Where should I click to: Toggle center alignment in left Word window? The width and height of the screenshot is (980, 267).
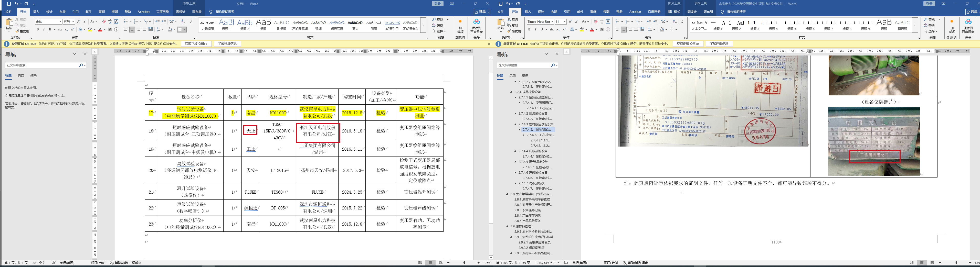[132, 30]
